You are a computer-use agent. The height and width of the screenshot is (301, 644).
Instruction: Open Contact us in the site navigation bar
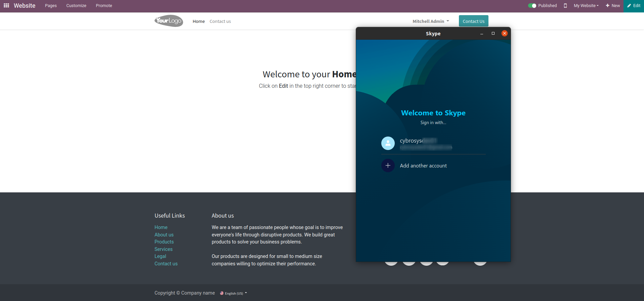point(220,21)
